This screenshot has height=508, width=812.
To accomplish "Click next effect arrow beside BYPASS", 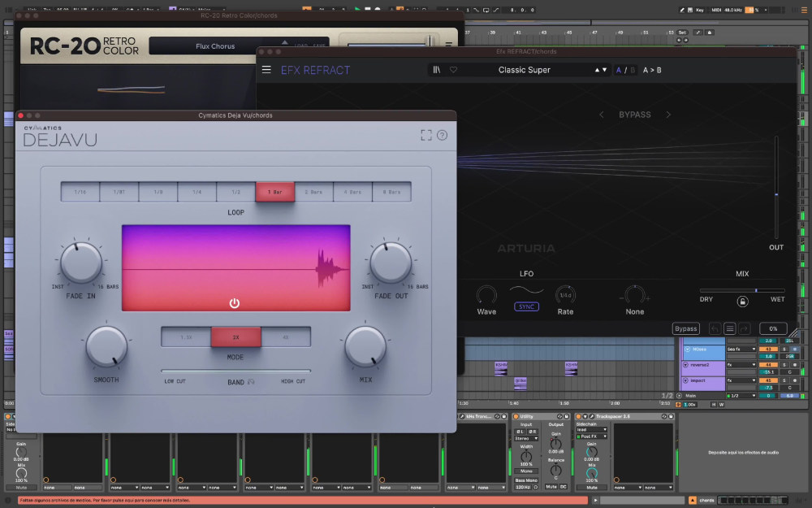I will (668, 115).
